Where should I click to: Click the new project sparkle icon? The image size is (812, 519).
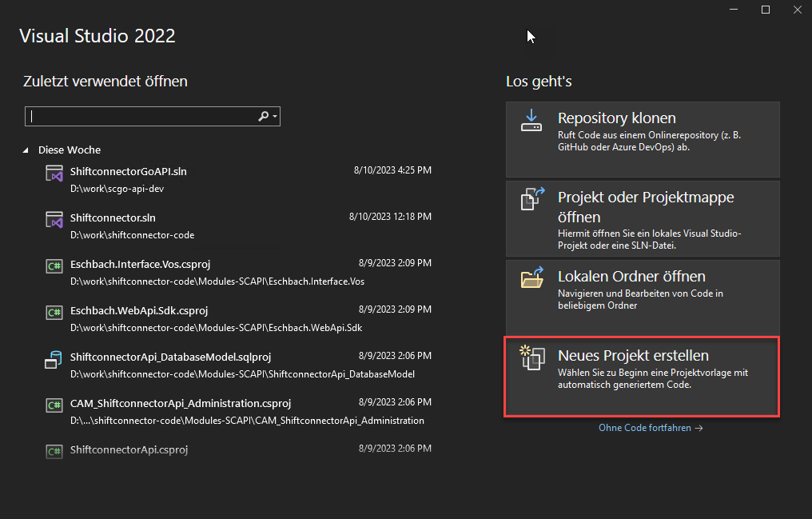click(x=532, y=357)
